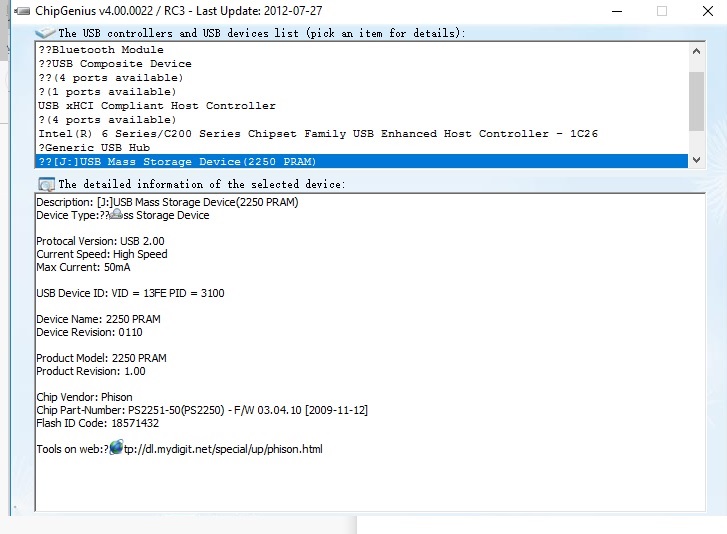Click the USB drive icon beside the devices list heading
Viewport: 727px width, 534px height.
45,32
